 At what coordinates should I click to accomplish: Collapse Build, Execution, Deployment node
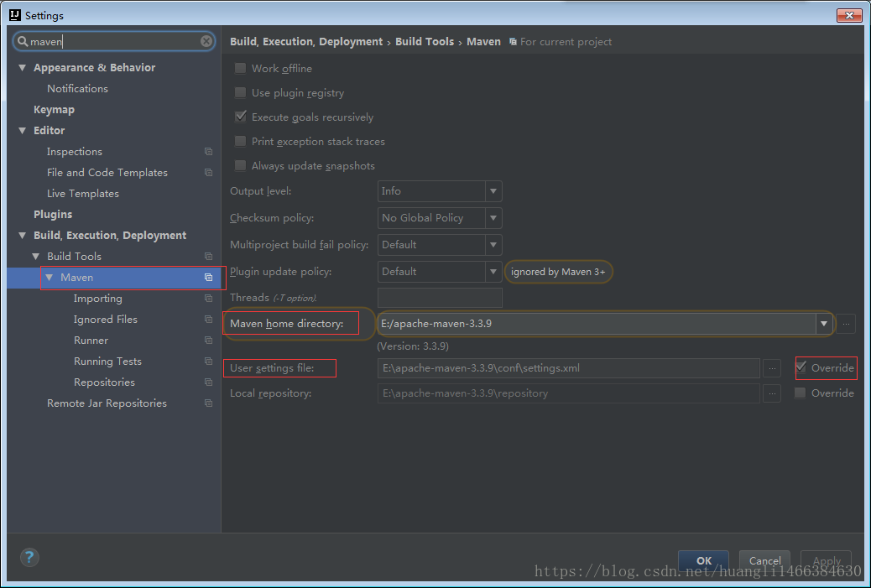22,236
